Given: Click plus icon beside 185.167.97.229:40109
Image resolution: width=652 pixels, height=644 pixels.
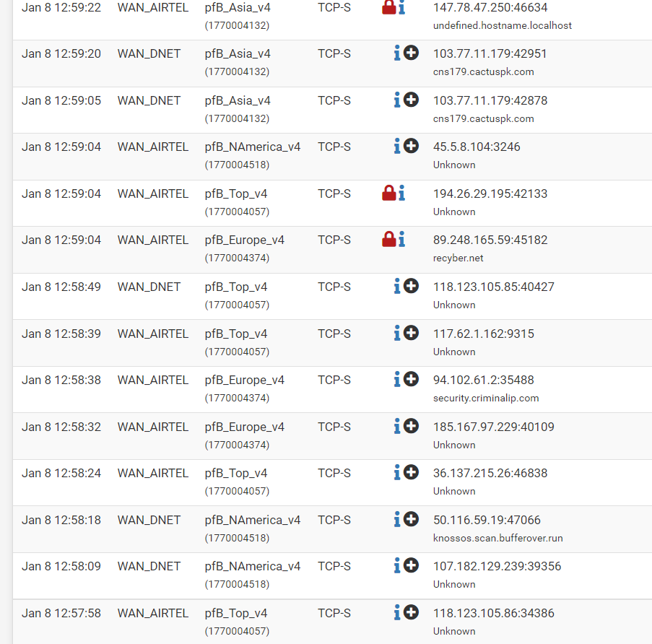Looking at the screenshot, I should click(411, 426).
